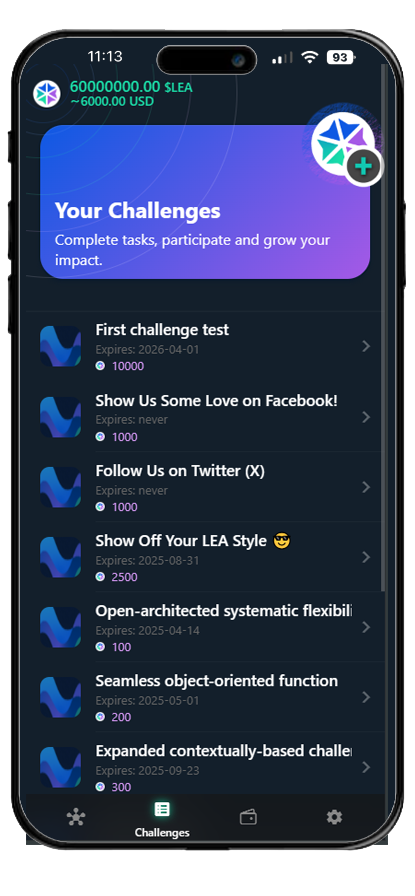The width and height of the screenshot is (415, 896).
Task: Tap the 60000000.00 $LEA balance text
Action: click(131, 87)
